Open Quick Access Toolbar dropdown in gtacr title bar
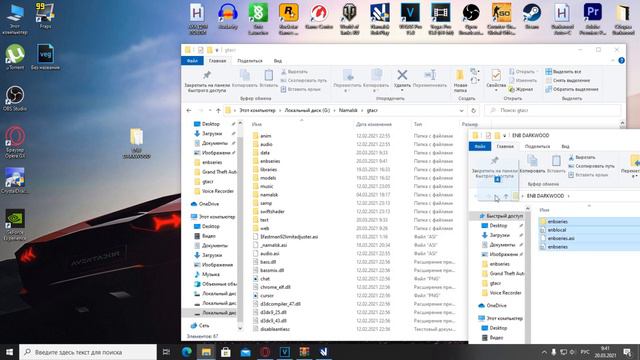Image resolution: width=640 pixels, height=360 pixels. [217, 50]
